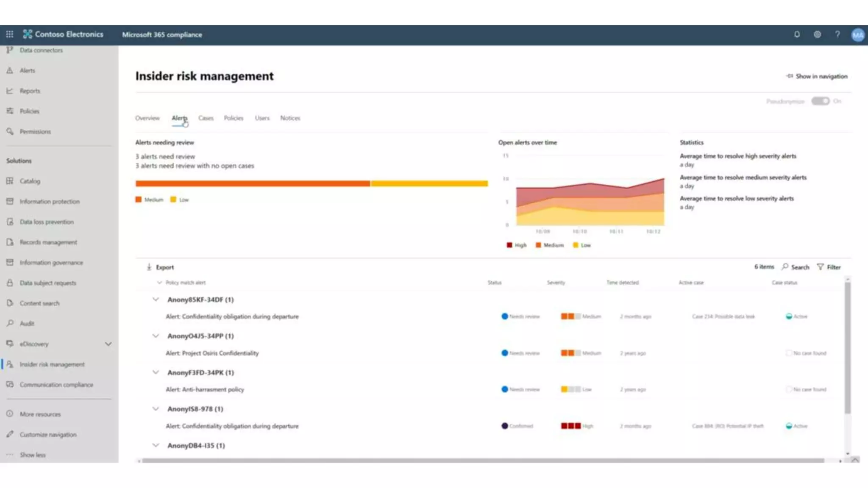Expand the eDiscovery chevron in sidebar
Image resolution: width=868 pixels, height=488 pixels.
(108, 344)
